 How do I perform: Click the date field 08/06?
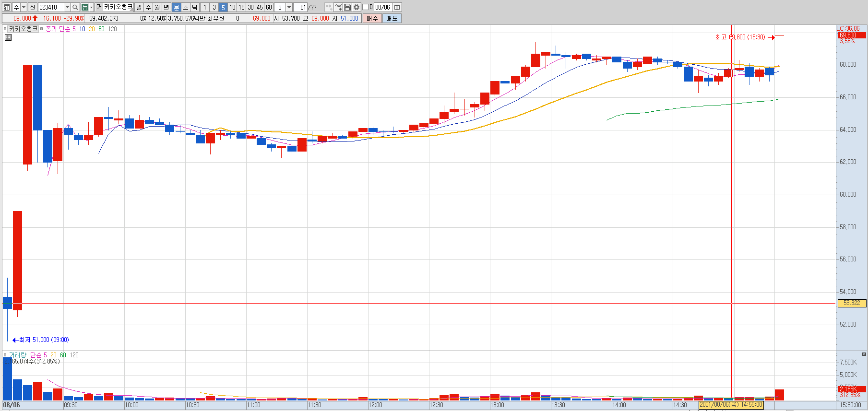click(x=384, y=7)
